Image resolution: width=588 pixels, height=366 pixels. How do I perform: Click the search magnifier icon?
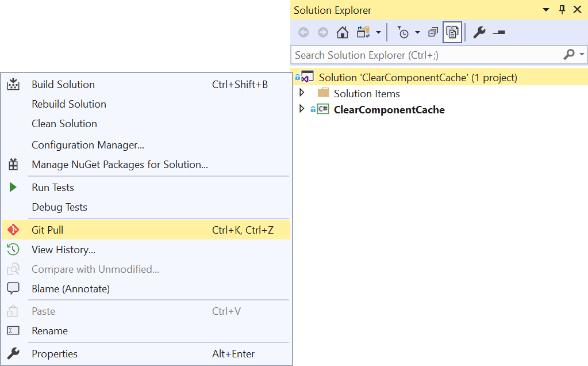[569, 55]
